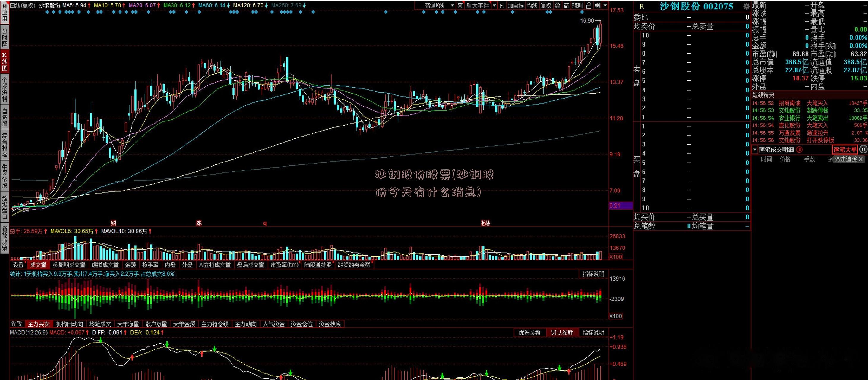
Task: Click the 招商南油 大笔买入 alert row
Action: click(x=810, y=103)
